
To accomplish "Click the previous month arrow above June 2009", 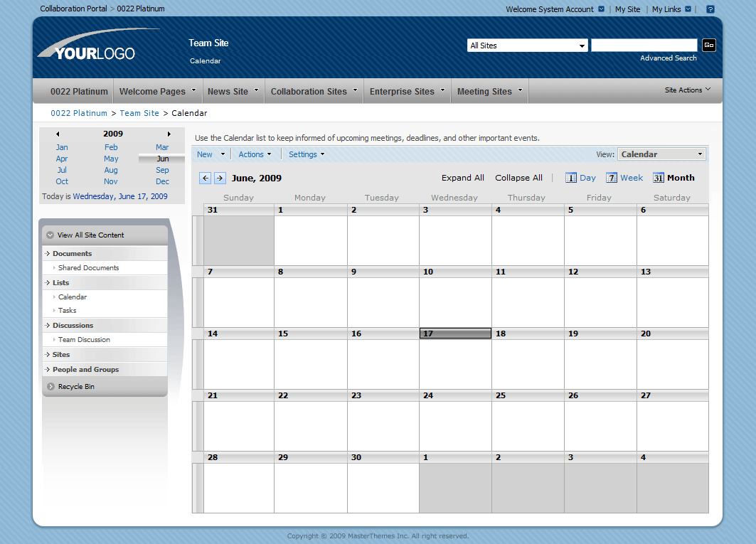I will click(205, 178).
